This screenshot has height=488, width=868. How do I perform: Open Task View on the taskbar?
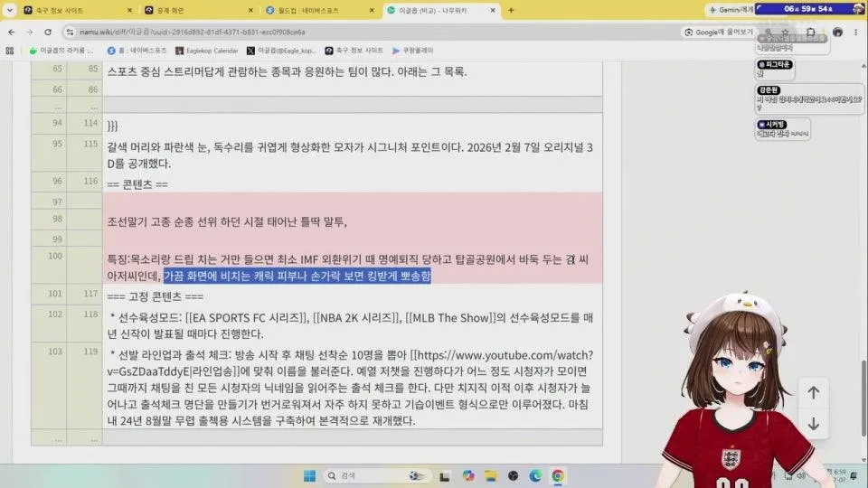[445, 476]
